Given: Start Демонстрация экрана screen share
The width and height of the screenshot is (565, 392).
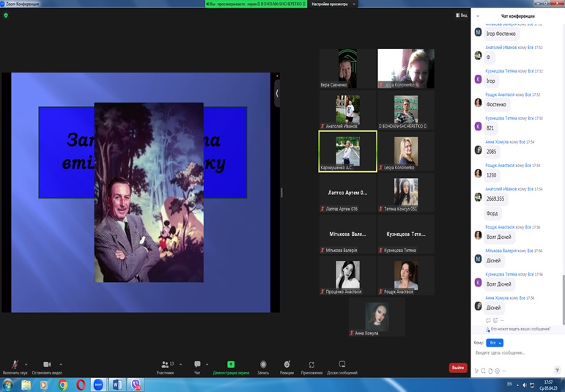Looking at the screenshot, I should pos(231,368).
